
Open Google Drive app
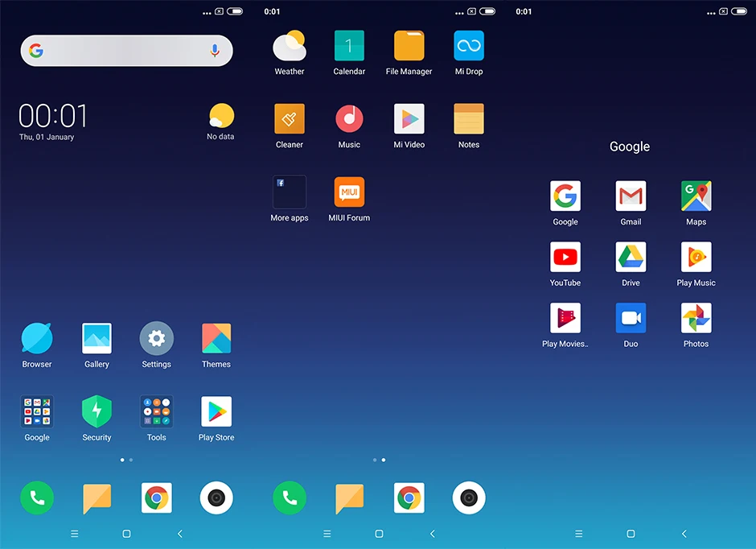[631, 257]
